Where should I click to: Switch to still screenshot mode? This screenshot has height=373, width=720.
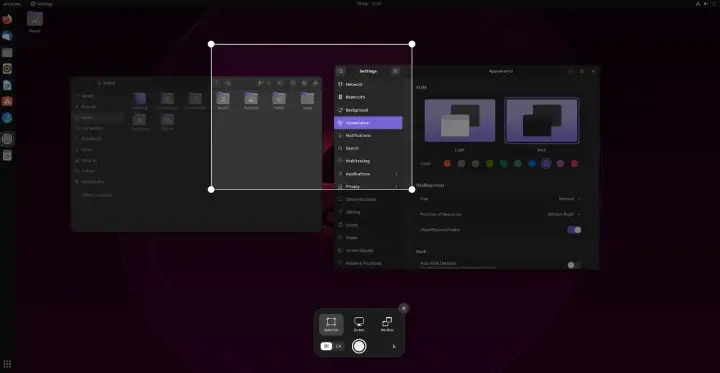pyautogui.click(x=326, y=346)
